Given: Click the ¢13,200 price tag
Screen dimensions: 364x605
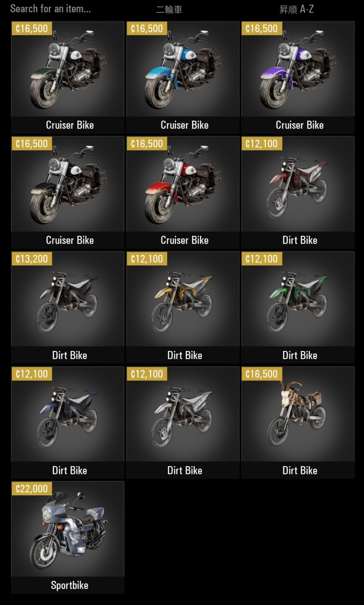Looking at the screenshot, I should coord(32,259).
